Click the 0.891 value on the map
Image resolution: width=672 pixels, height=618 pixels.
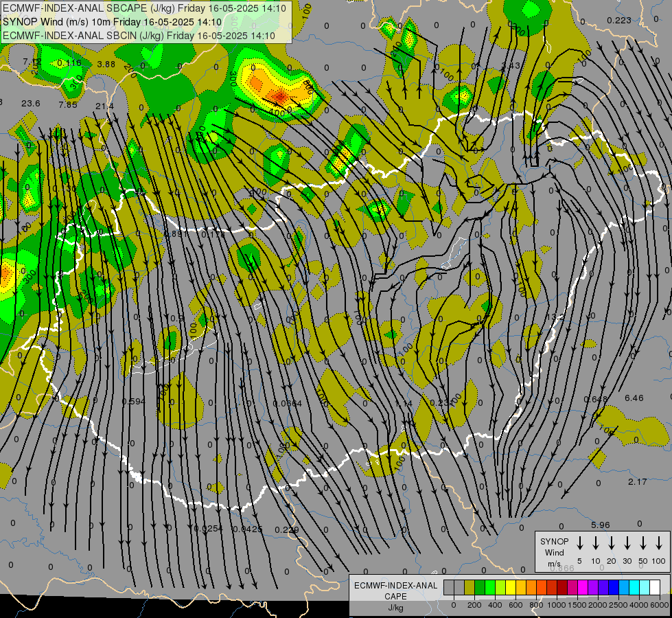click(x=176, y=233)
